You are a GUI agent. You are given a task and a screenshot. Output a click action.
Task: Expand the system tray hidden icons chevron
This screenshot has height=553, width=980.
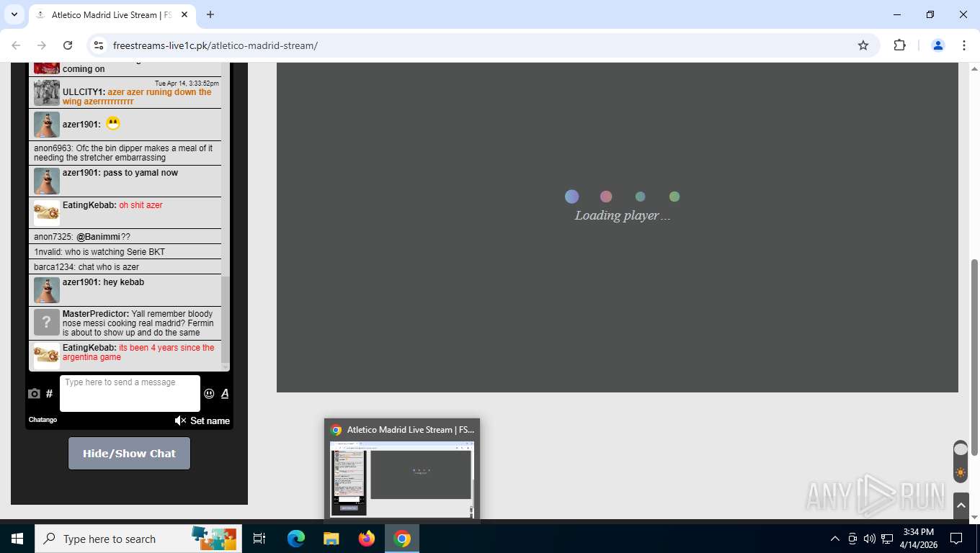(835, 539)
